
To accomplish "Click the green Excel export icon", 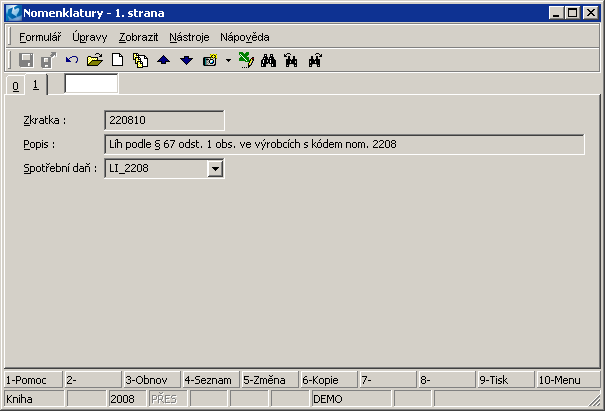I will click(x=246, y=60).
